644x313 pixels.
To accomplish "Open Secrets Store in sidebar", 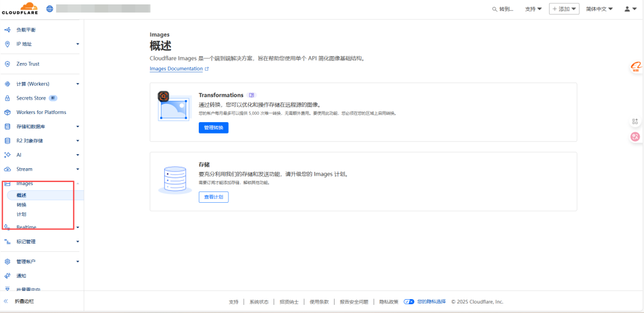I will (31, 98).
